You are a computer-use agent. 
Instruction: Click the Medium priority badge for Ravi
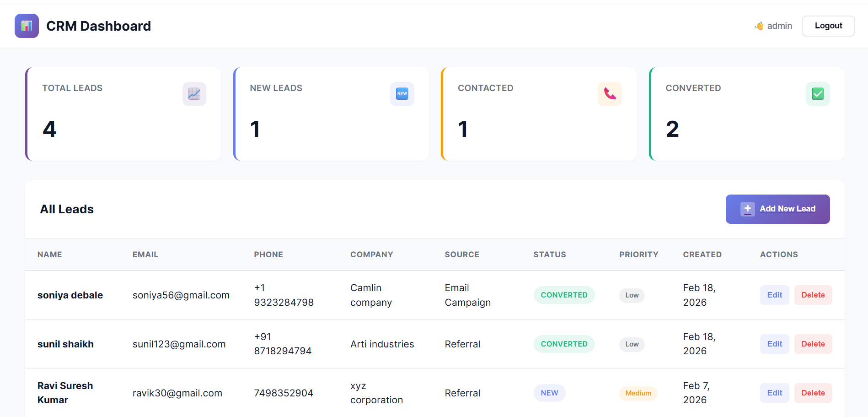click(638, 393)
